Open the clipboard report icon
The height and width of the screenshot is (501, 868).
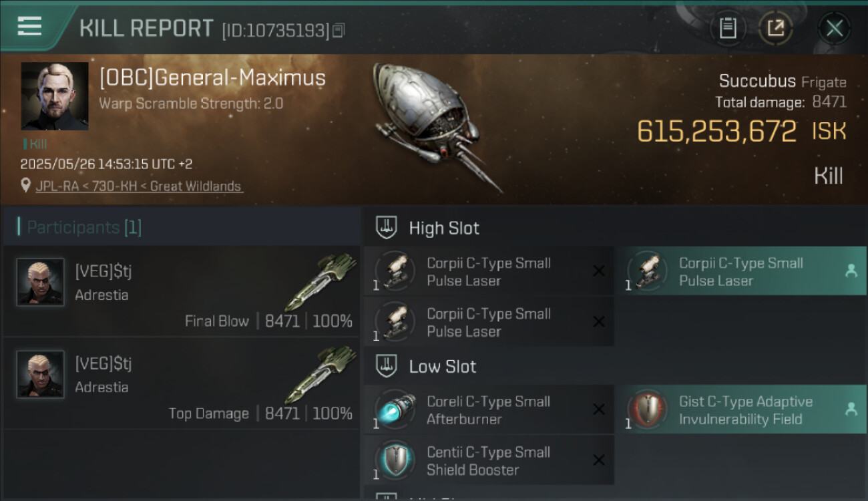click(x=728, y=28)
